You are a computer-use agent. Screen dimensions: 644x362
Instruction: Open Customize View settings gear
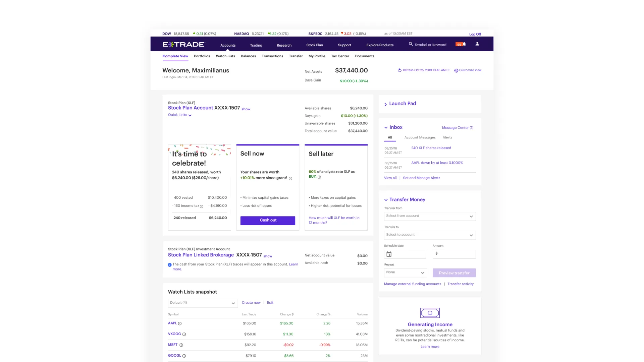coord(456,70)
